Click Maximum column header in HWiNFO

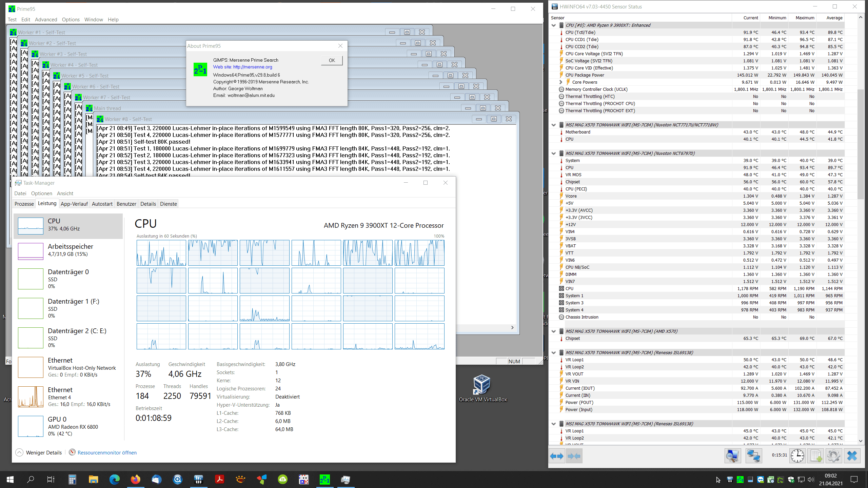[802, 18]
